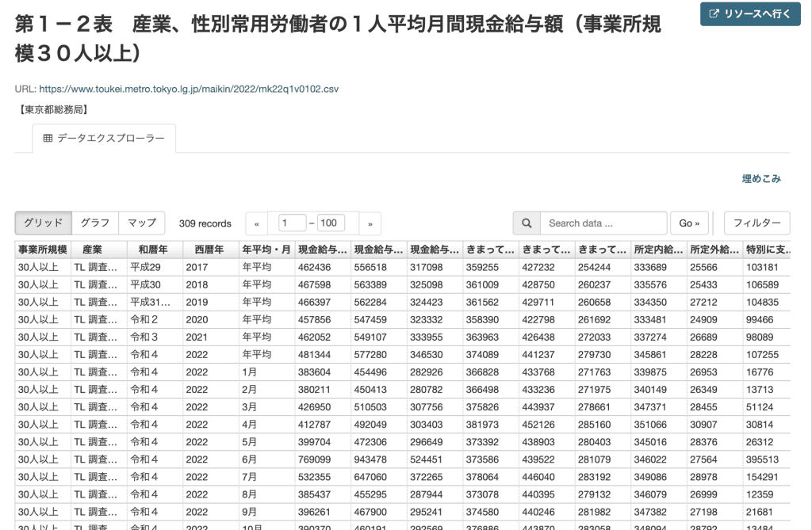This screenshot has width=812, height=530.
Task: Open the フィルター panel
Action: (756, 223)
